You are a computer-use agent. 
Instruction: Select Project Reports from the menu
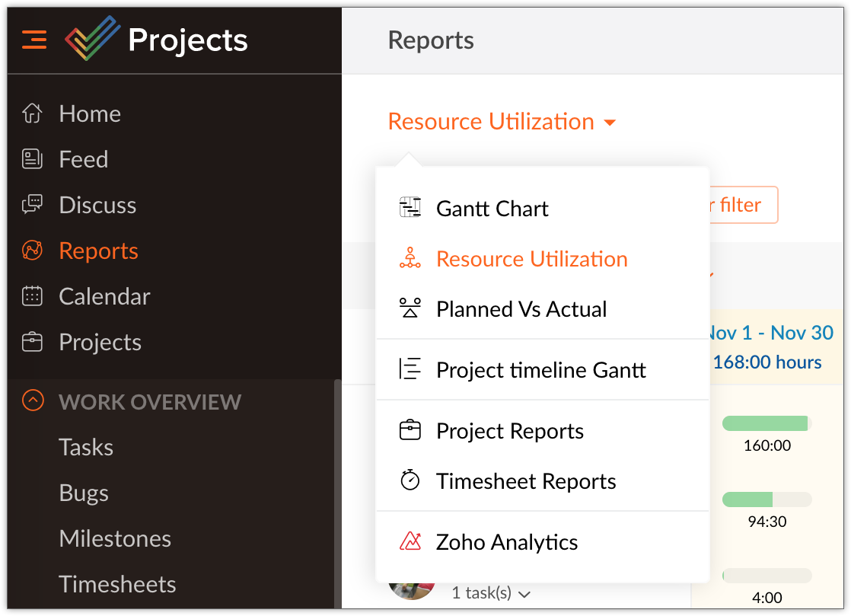click(x=509, y=431)
